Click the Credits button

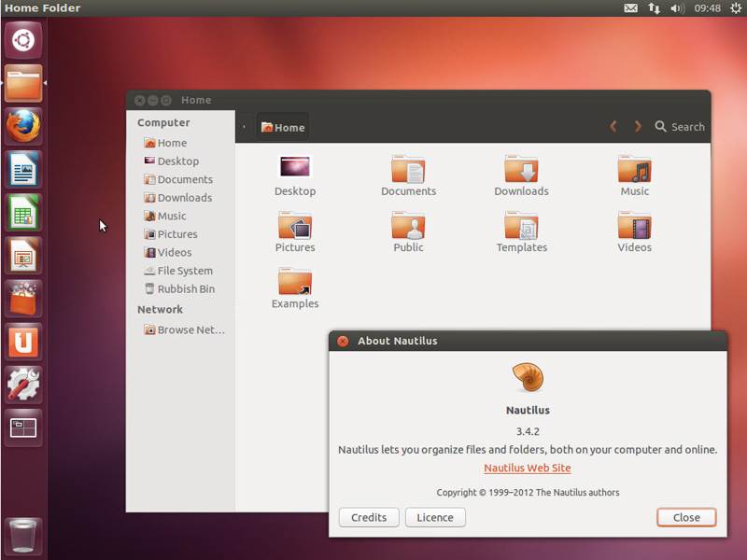pos(369,517)
